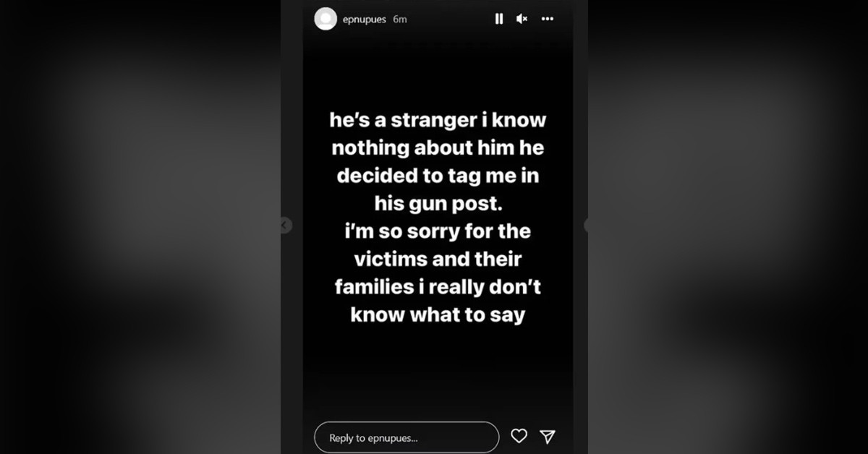Tap the "know what to say" text line
The width and height of the screenshot is (868, 454).
pyautogui.click(x=438, y=315)
